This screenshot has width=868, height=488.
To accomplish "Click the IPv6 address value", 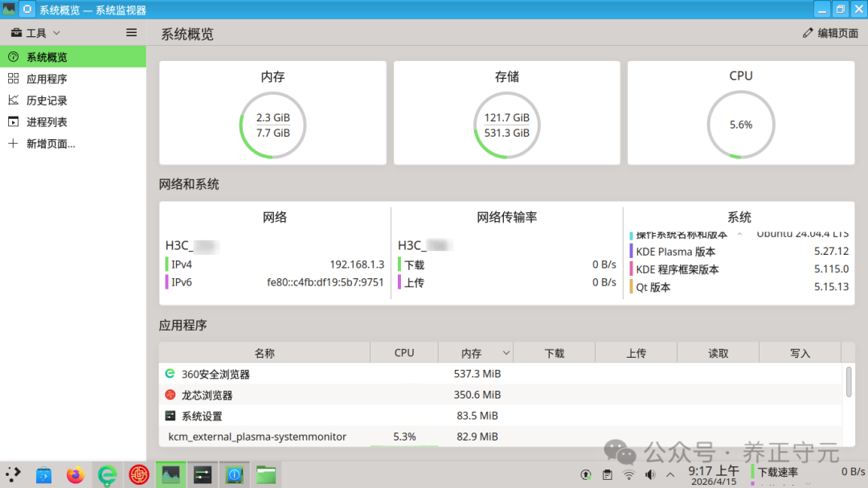I will point(325,282).
